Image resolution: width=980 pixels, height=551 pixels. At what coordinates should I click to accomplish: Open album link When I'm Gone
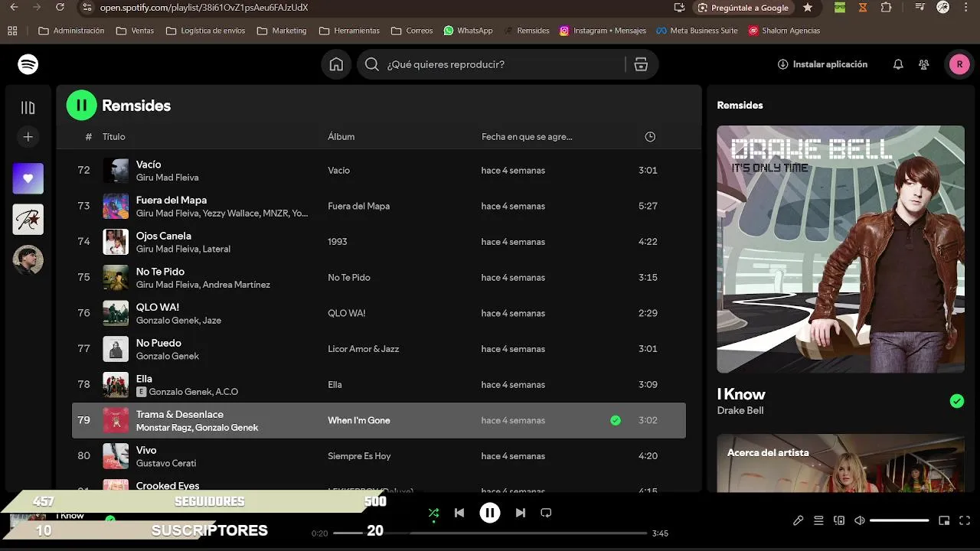click(359, 420)
